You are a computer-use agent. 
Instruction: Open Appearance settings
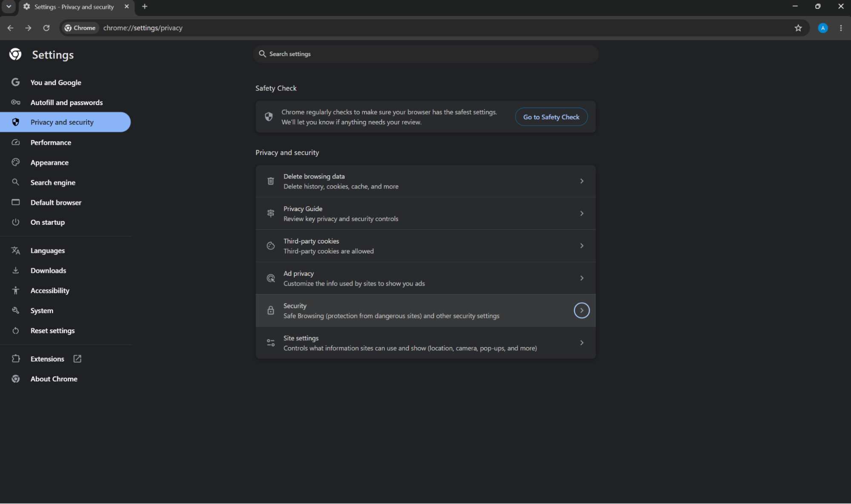pos(65,162)
